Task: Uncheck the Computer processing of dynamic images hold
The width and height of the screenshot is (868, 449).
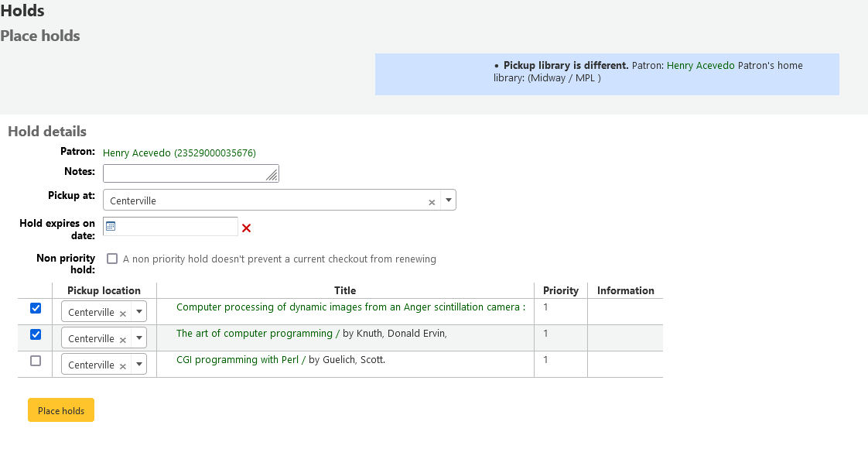Action: tap(36, 308)
